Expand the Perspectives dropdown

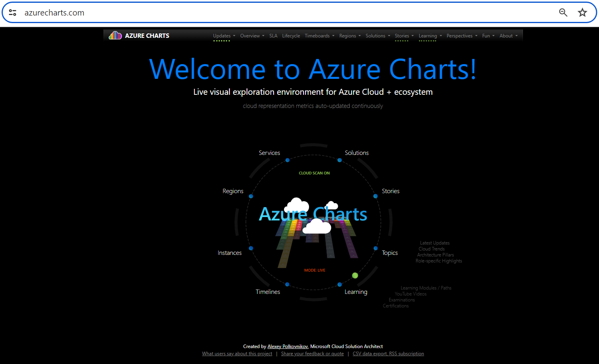tap(459, 35)
